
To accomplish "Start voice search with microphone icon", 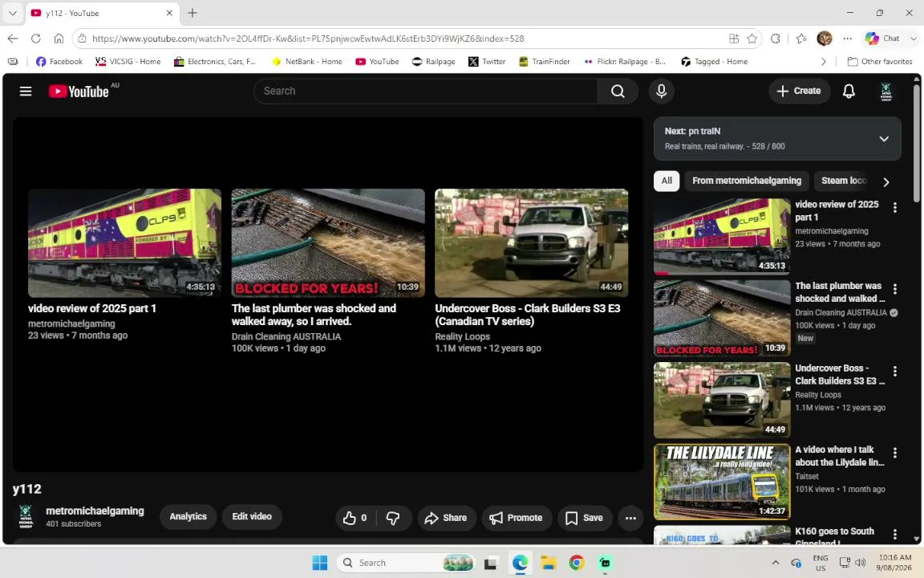I will (x=661, y=91).
